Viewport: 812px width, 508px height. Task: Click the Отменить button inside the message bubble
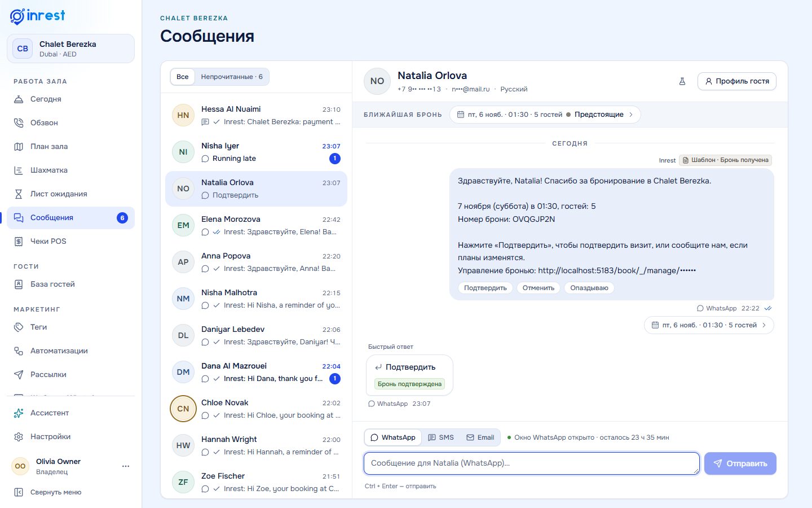click(x=539, y=288)
